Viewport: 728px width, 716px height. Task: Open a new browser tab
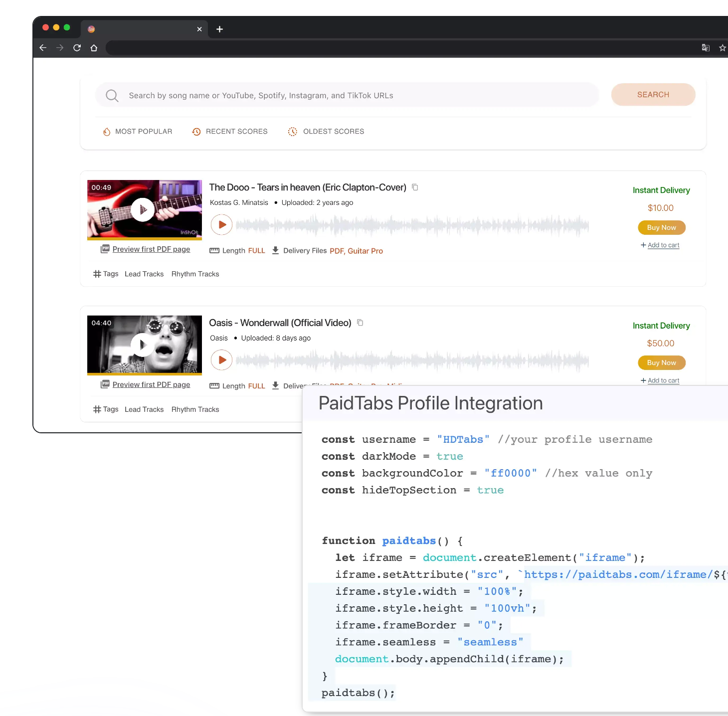(219, 29)
